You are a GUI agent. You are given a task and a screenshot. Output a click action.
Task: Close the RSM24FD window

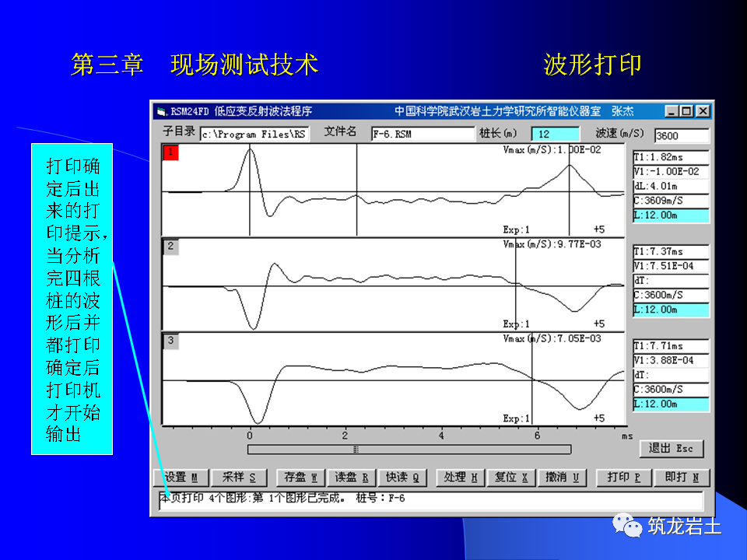click(703, 111)
